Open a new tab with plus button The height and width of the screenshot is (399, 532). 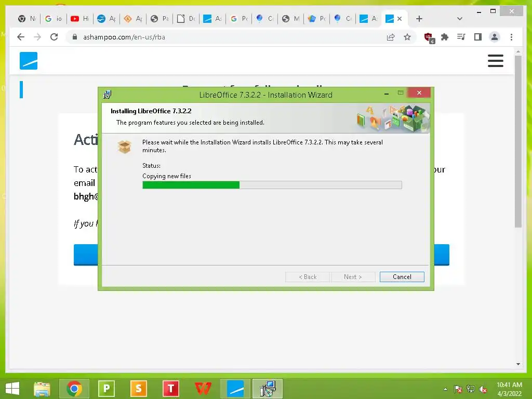coord(419,19)
